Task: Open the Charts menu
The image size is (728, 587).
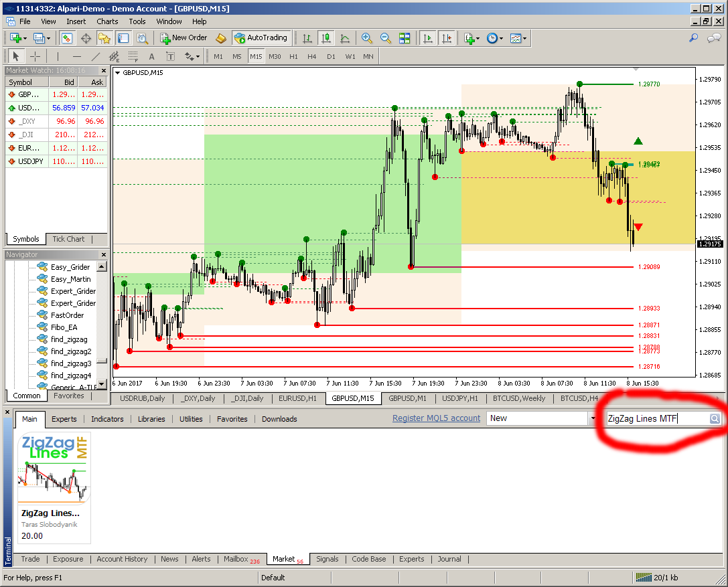Action: pyautogui.click(x=107, y=21)
